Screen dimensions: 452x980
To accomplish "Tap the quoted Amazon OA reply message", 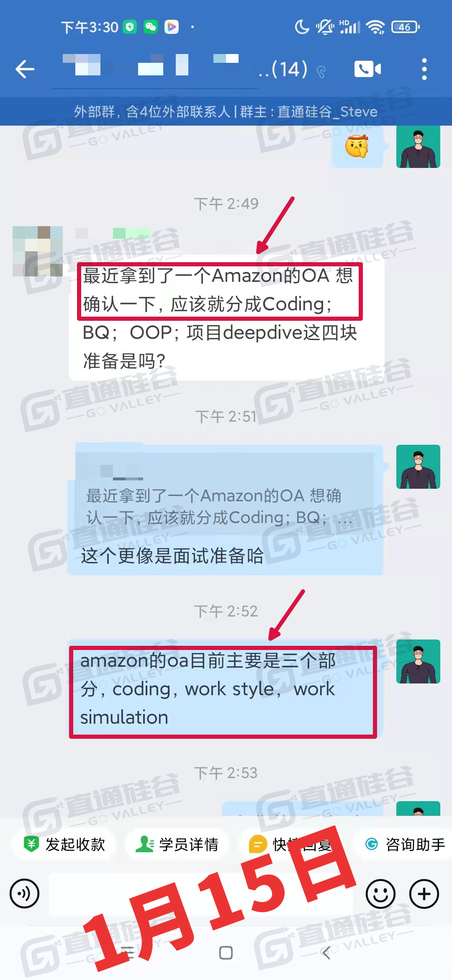I will pyautogui.click(x=225, y=510).
